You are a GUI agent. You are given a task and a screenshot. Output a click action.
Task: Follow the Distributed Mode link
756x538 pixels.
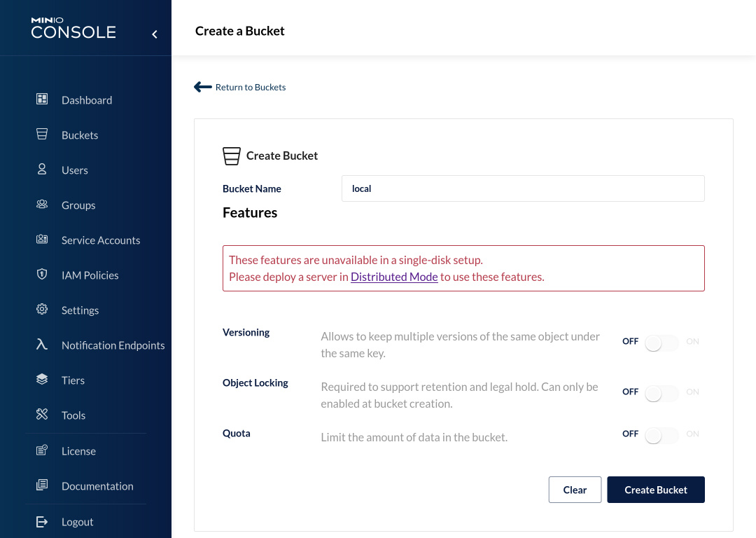click(394, 277)
